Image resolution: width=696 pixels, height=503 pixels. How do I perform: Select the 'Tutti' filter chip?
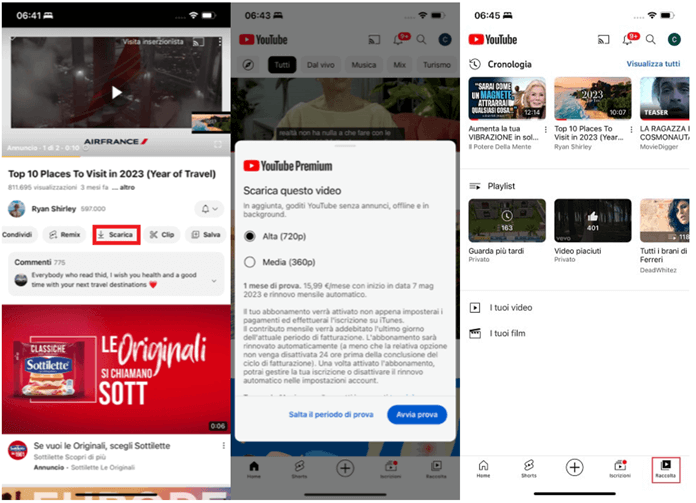tap(282, 65)
